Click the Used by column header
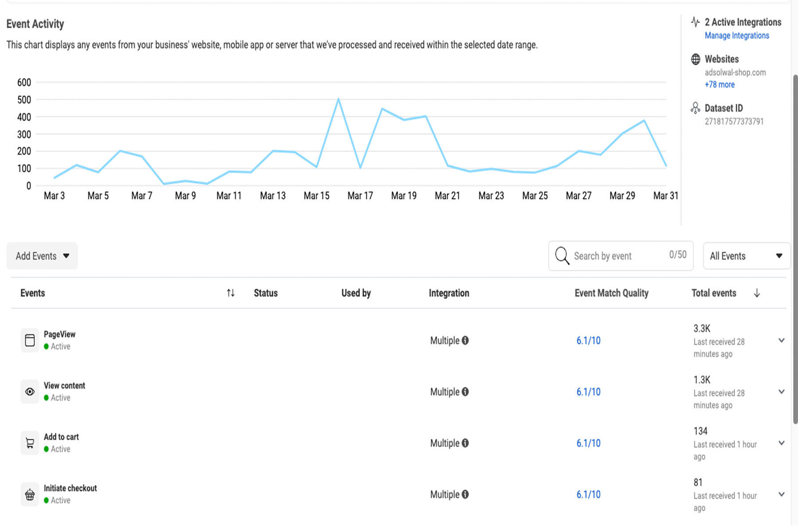Screen dimensions: 798x532 pos(356,293)
